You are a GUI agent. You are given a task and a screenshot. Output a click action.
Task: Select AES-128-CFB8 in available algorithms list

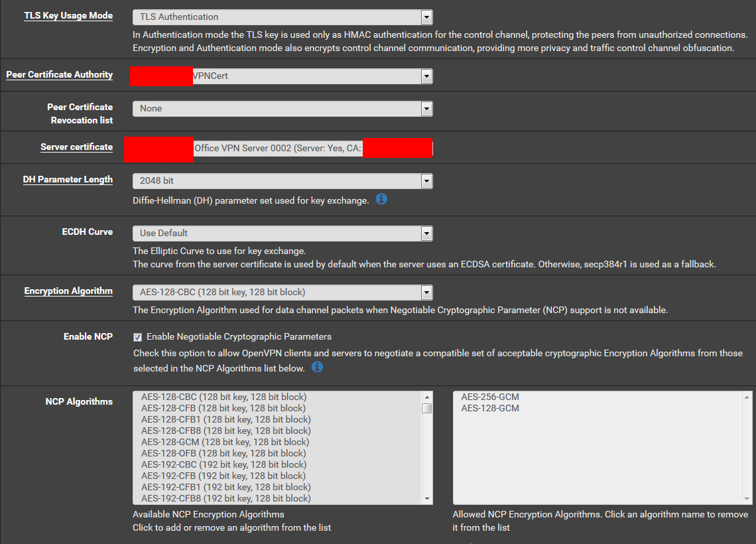click(225, 431)
